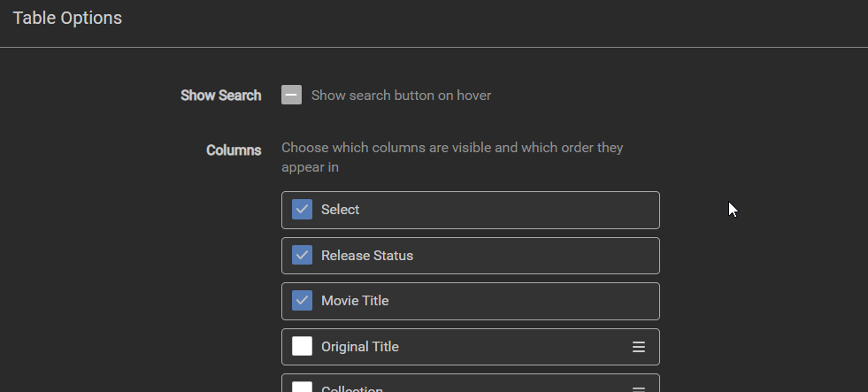Uncheck the Release Status column checkbox
This screenshot has width=868, height=392.
click(303, 256)
